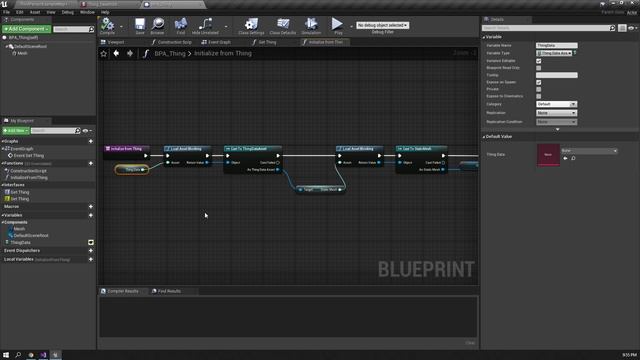Click the Hide Unrelated toolbar icon
The height and width of the screenshot is (360, 640).
[x=205, y=25]
